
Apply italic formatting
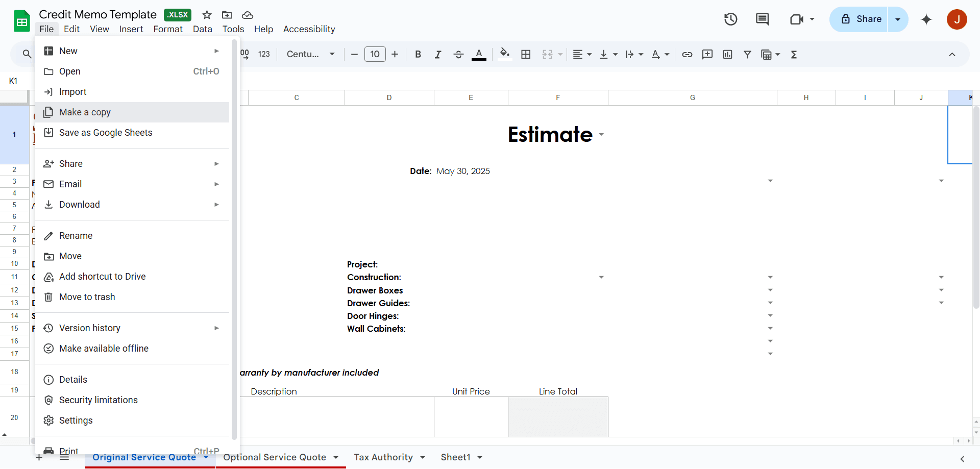point(438,54)
